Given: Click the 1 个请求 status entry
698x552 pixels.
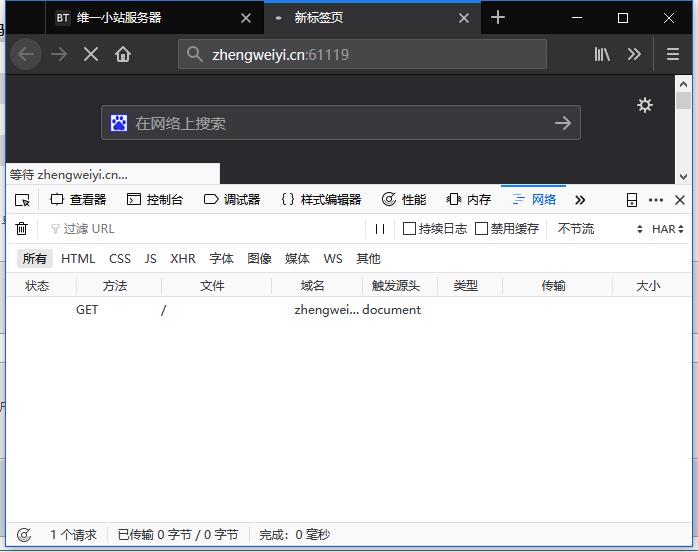Looking at the screenshot, I should [x=73, y=535].
